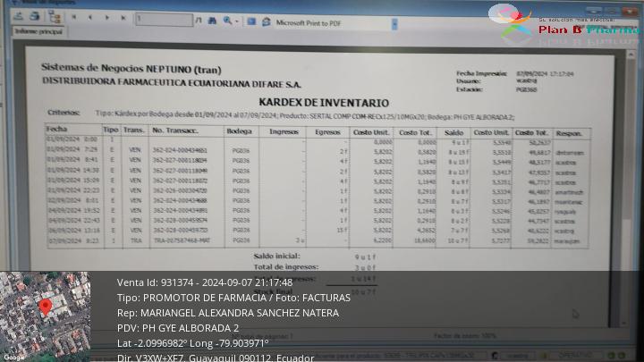The width and height of the screenshot is (644, 362).
Task: Click the Tipo column header
Action: pos(111,130)
